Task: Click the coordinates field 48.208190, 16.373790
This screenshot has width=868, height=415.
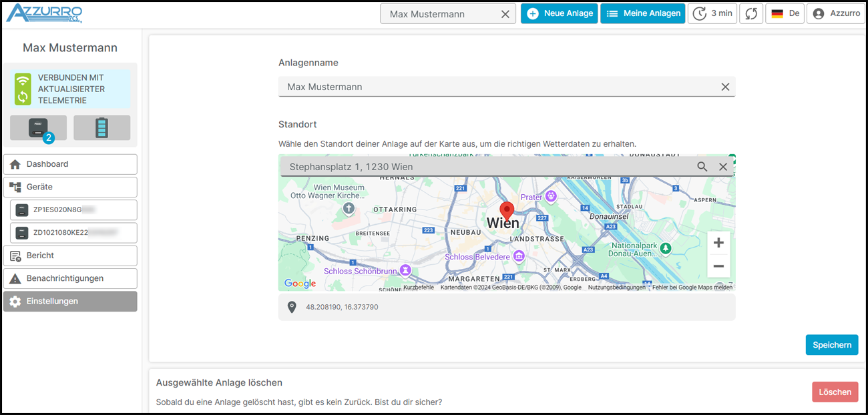Action: coord(506,307)
